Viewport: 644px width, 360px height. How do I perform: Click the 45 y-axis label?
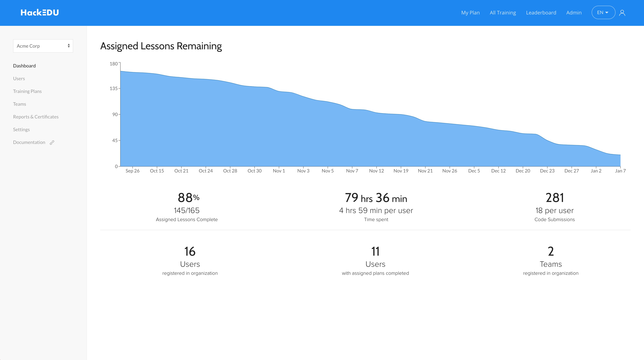coord(115,141)
